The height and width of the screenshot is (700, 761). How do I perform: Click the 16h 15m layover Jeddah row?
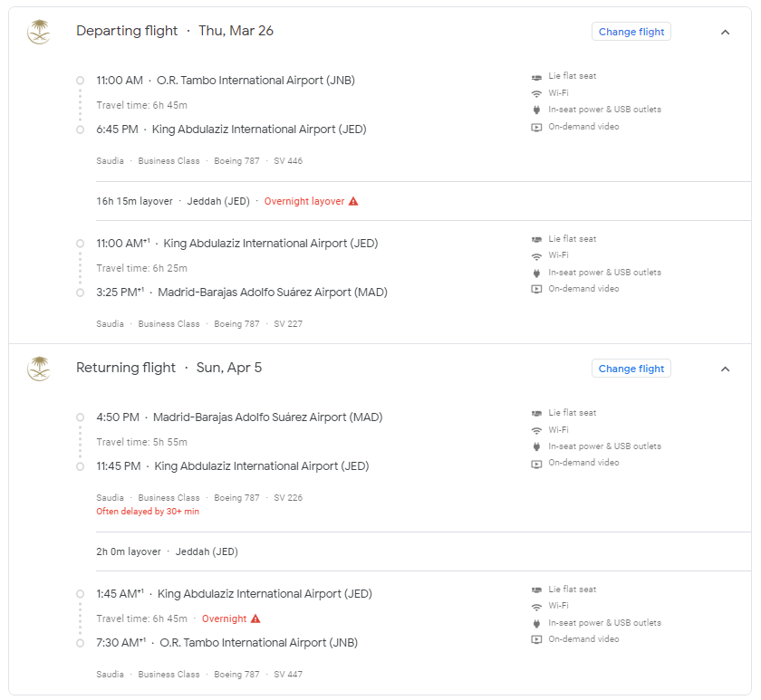423,201
